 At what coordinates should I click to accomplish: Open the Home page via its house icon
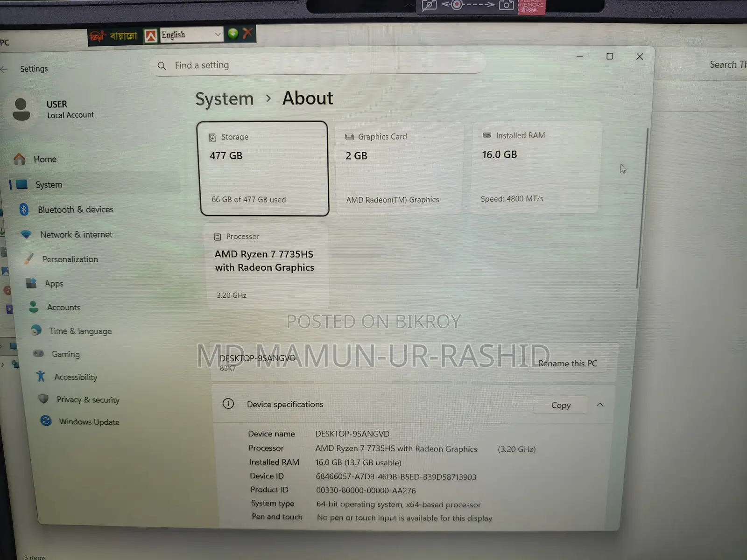(20, 159)
